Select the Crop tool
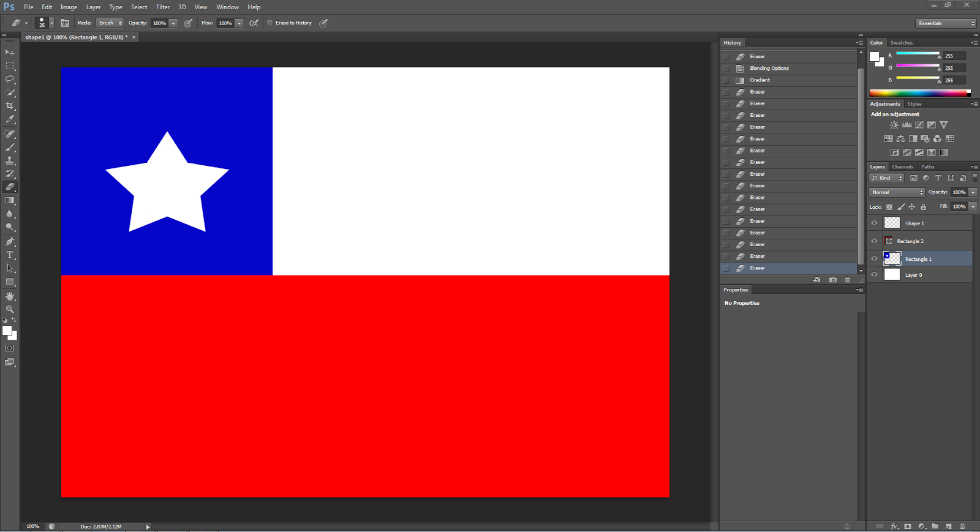This screenshot has height=532, width=980. (10, 106)
